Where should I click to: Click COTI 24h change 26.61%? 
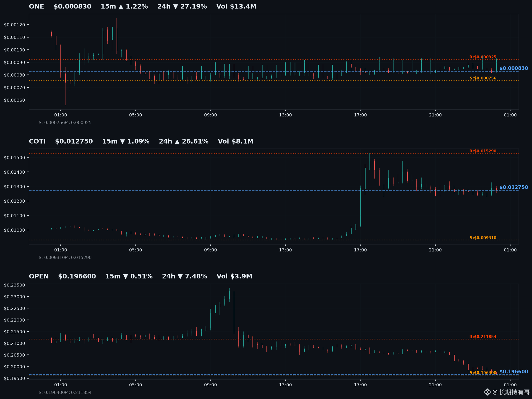point(184,142)
